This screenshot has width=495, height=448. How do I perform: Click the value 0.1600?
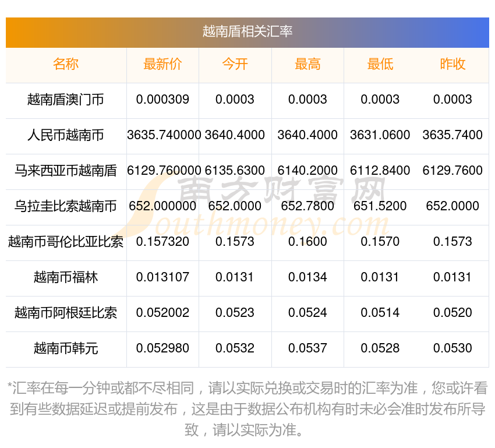pyautogui.click(x=307, y=242)
